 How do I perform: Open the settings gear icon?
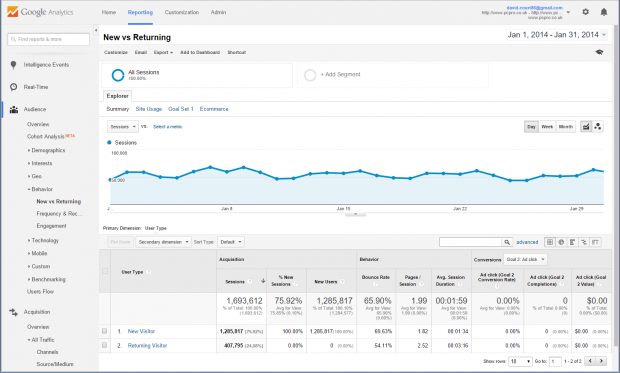pyautogui.click(x=585, y=12)
